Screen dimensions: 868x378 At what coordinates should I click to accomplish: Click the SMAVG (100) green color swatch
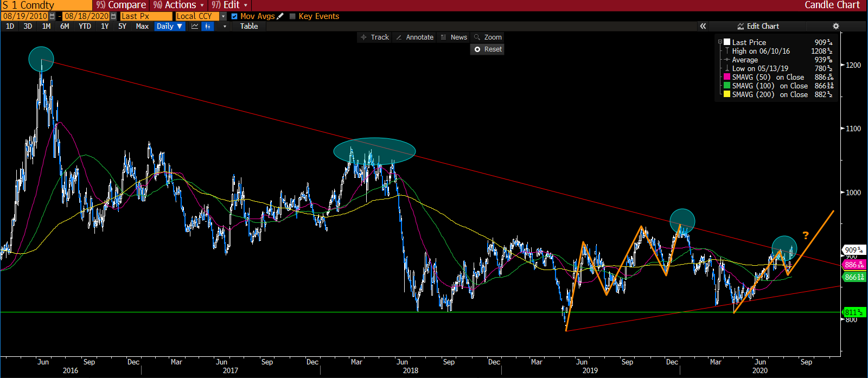[x=727, y=86]
